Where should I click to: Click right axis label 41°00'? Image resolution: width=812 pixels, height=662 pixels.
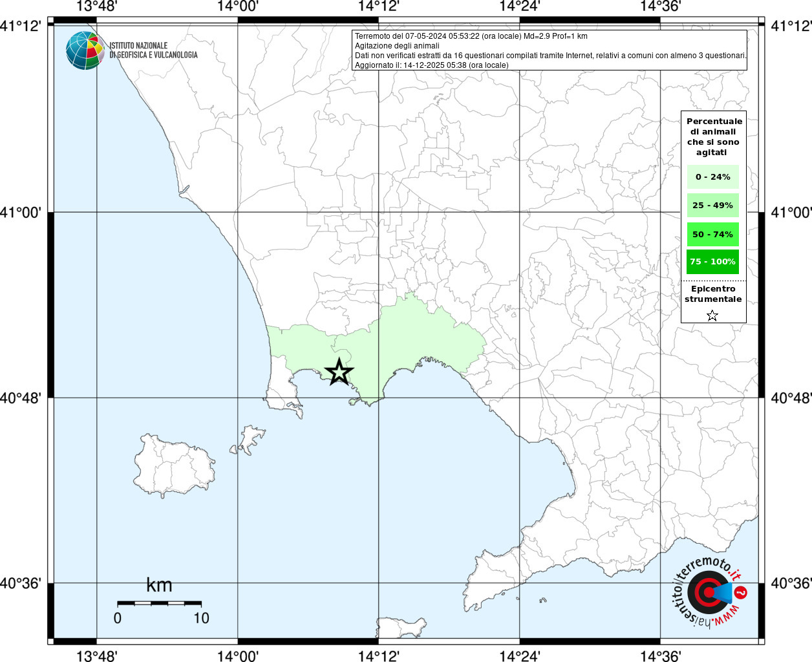pos(791,212)
